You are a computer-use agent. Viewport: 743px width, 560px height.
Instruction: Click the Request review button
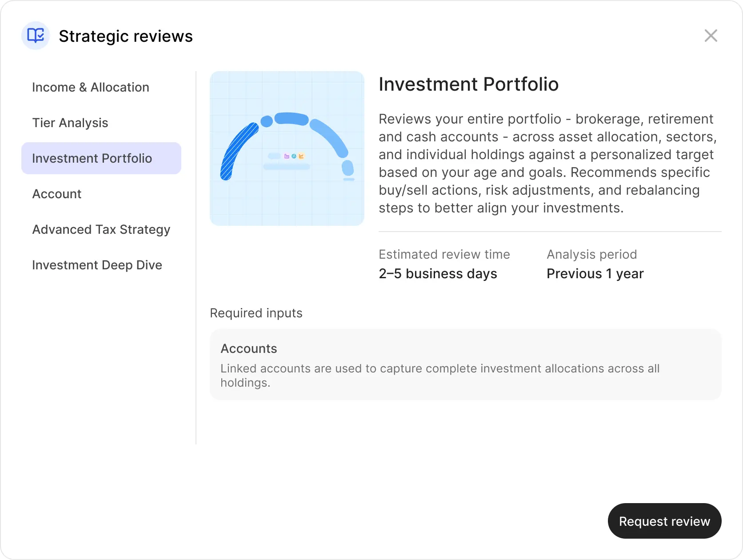click(664, 521)
